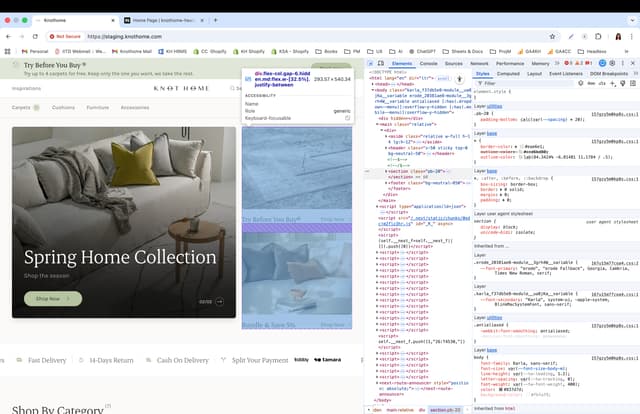Switch to the Computed styles tab

point(508,73)
